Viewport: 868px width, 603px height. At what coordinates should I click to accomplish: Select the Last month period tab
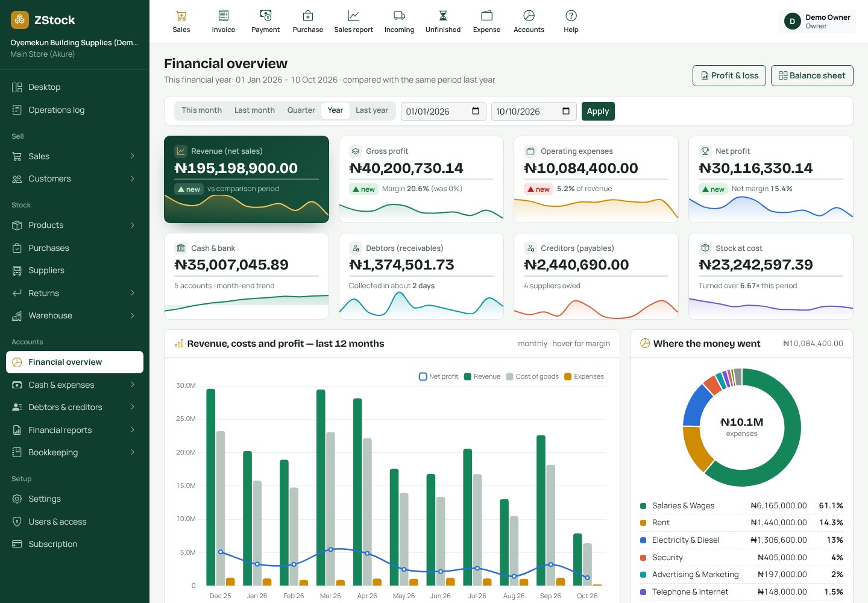tap(254, 110)
